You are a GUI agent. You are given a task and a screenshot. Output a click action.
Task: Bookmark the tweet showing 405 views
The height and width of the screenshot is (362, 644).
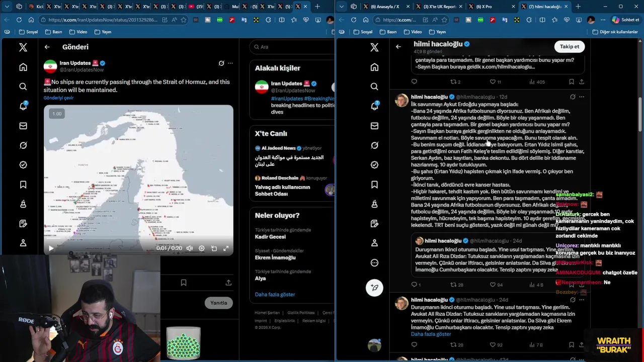[572, 81]
